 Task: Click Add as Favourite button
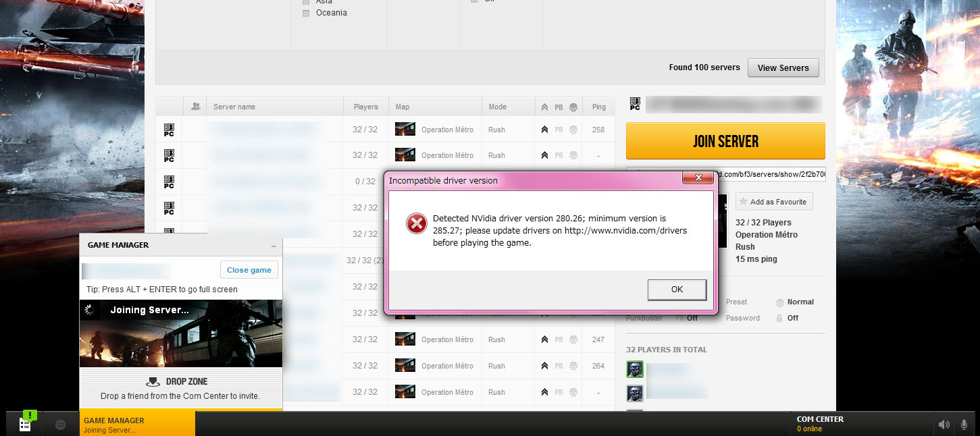[774, 201]
